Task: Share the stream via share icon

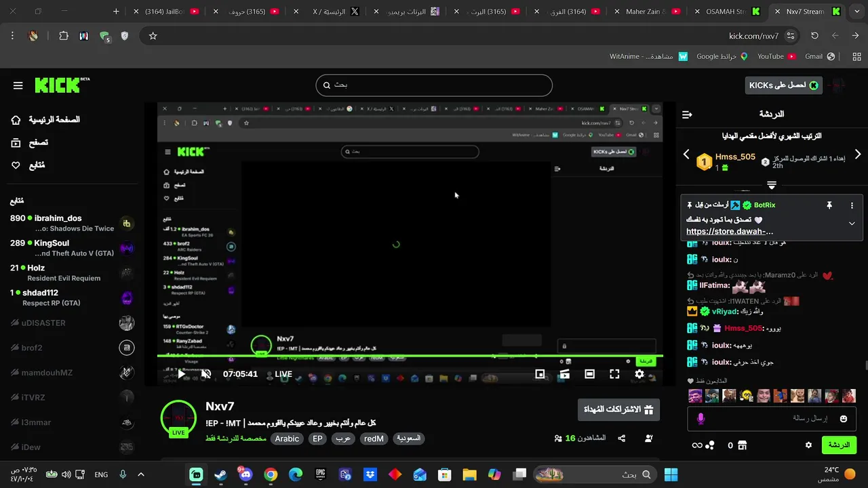Action: (621, 439)
